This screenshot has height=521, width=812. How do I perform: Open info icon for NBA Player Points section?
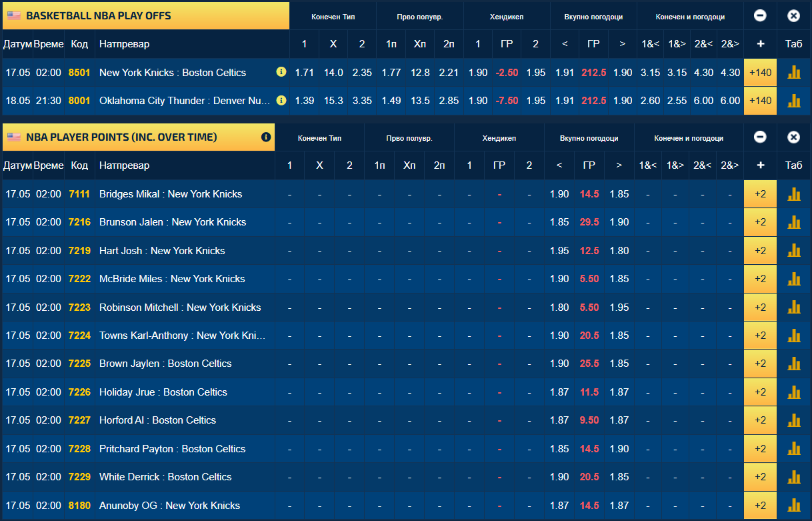266,137
